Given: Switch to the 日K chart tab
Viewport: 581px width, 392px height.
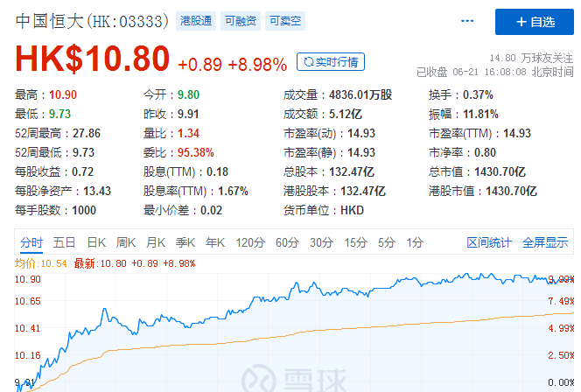Looking at the screenshot, I should point(96,242).
